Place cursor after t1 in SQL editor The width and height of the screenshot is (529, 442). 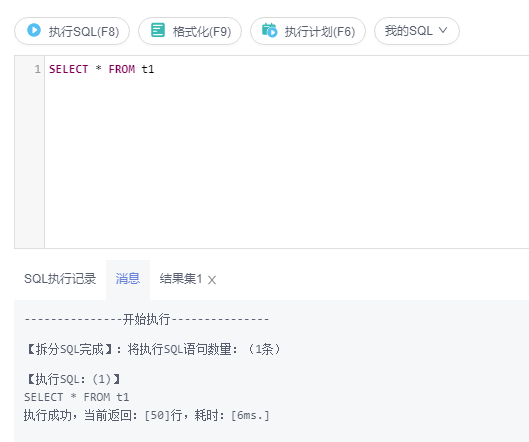pos(155,69)
